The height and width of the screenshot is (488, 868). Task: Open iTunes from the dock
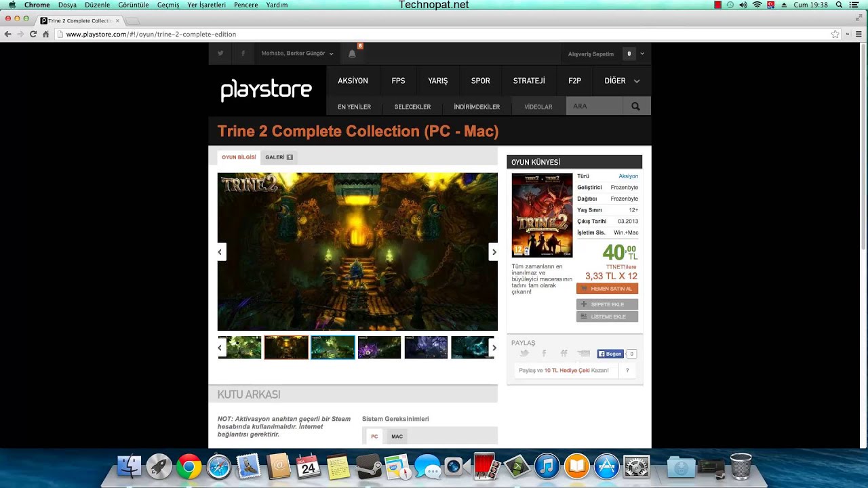tap(546, 466)
